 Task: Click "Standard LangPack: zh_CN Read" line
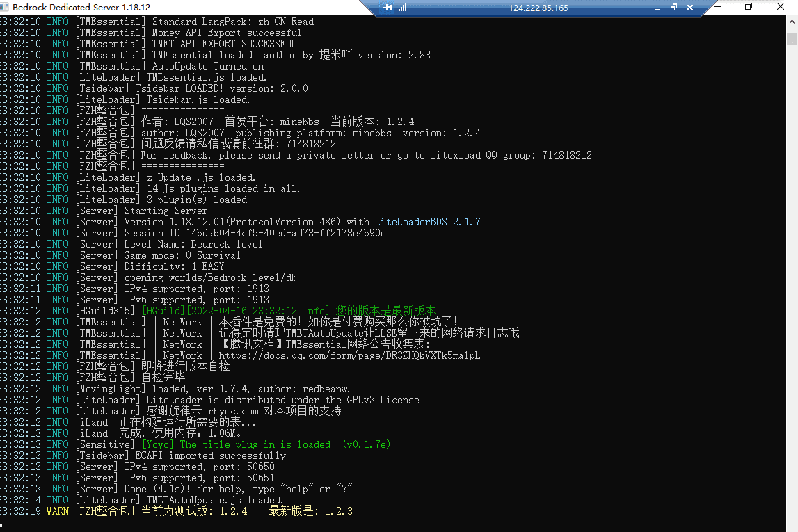157,22
